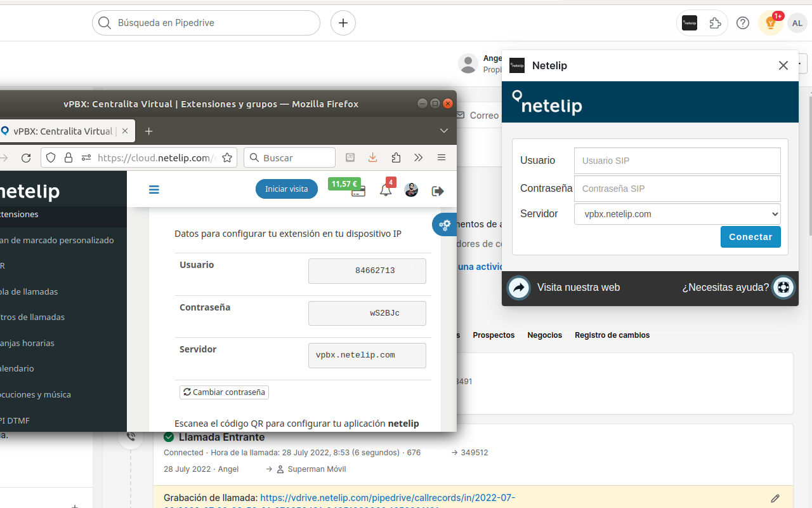Open the Servidor dropdown in the Netelip panel
Image resolution: width=812 pixels, height=508 pixels.
(678, 214)
